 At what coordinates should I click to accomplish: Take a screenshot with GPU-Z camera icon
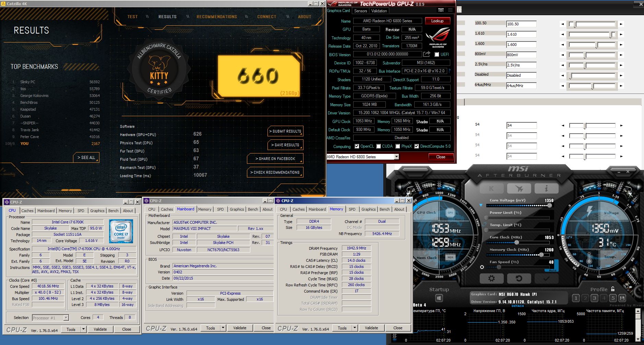[441, 10]
